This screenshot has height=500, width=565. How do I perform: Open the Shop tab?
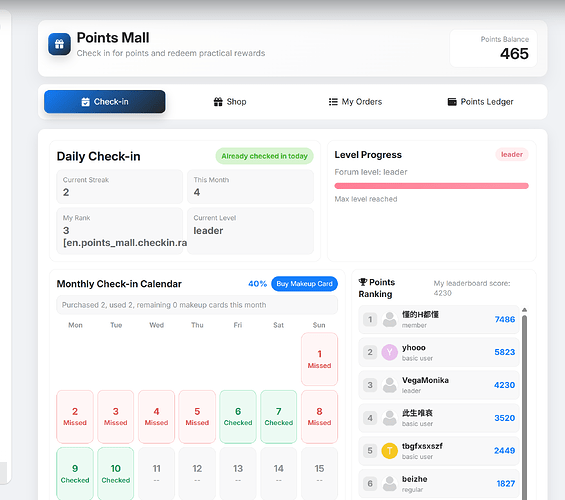tap(230, 102)
